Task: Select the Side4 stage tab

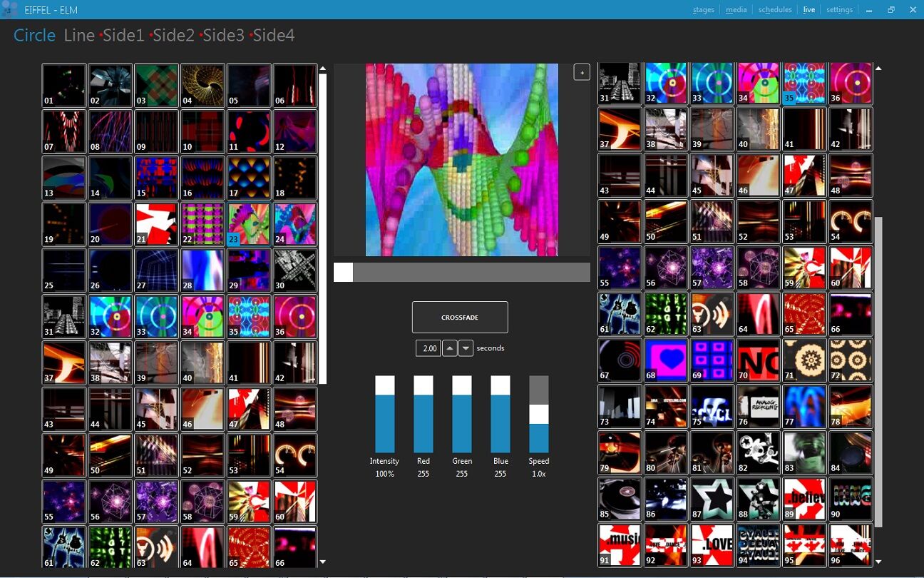Action: point(274,35)
